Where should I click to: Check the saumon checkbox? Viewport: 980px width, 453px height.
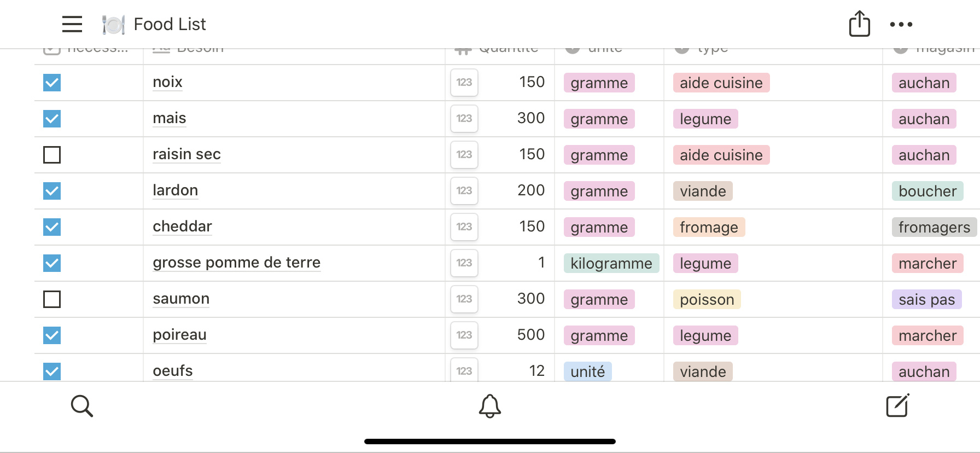pos(52,299)
